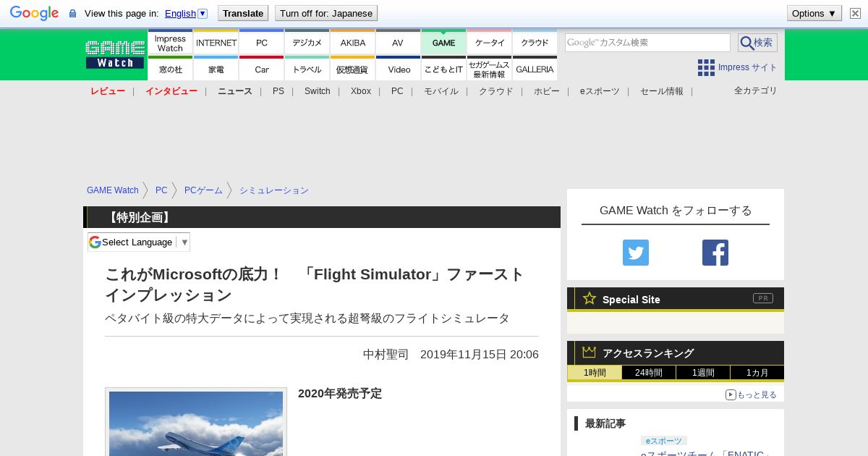
Task: Click the Google logo in translate bar
Action: pyautogui.click(x=34, y=13)
